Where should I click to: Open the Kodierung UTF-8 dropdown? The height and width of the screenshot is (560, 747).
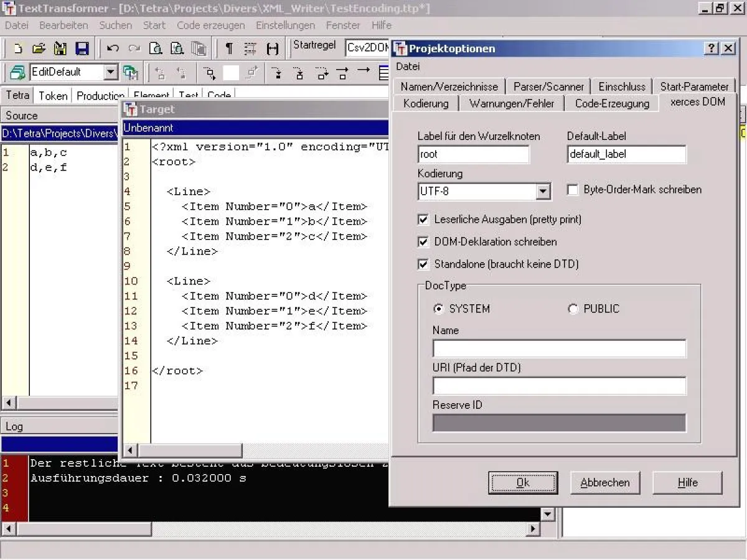[543, 191]
